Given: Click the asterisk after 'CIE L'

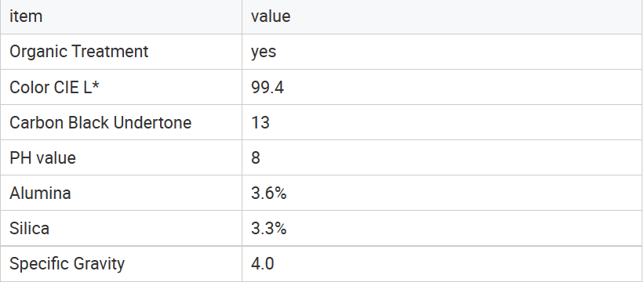Looking at the screenshot, I should pos(95,84).
